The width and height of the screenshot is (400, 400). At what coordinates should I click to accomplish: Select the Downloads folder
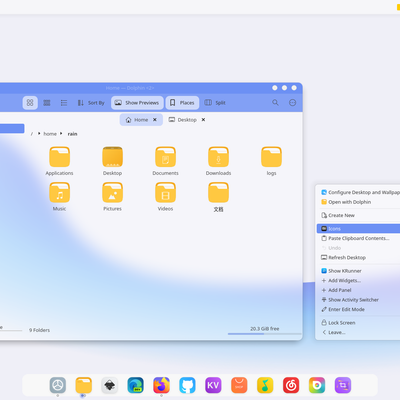point(218,161)
